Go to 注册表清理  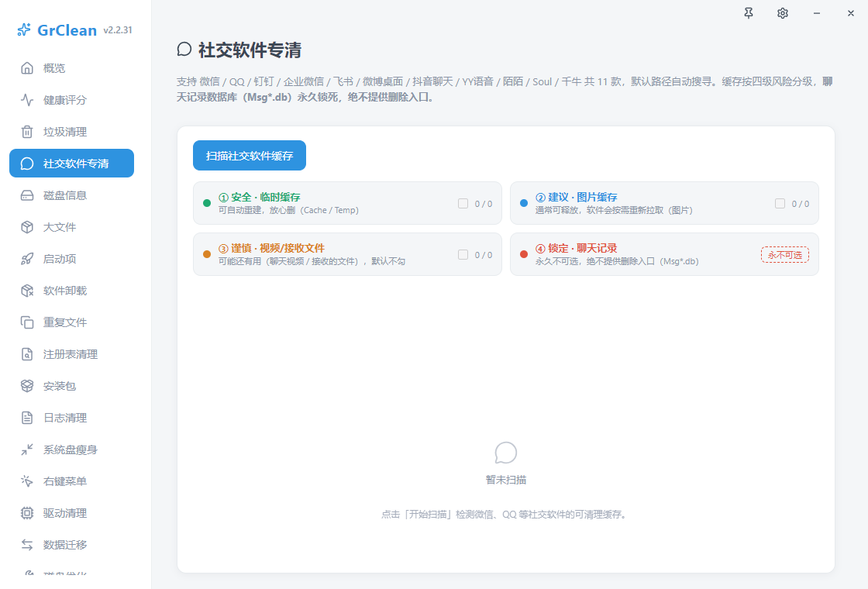[x=71, y=354]
